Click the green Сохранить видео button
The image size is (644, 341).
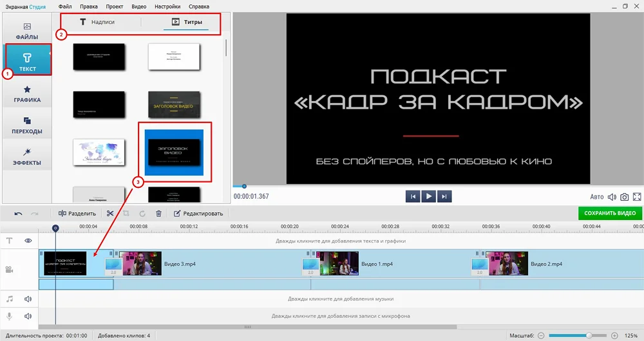tap(610, 213)
